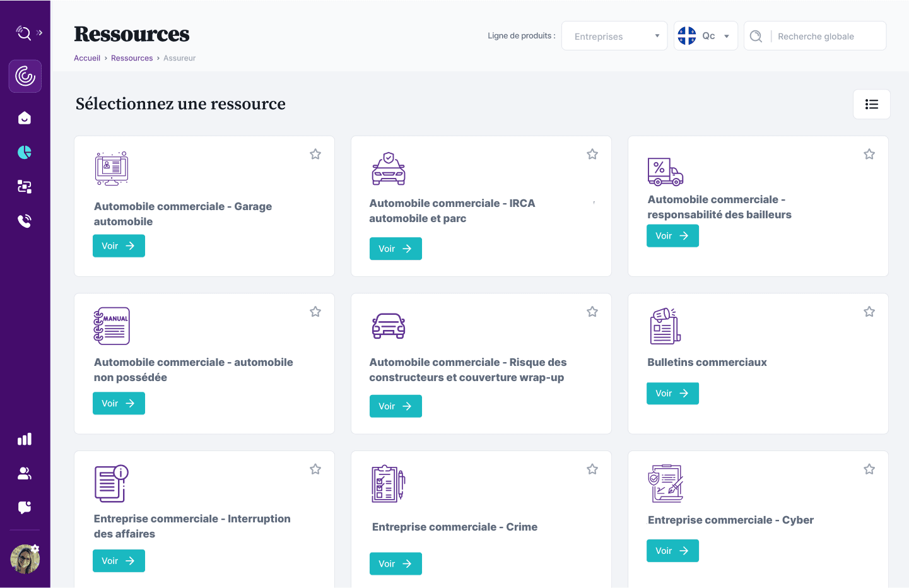Open the chat feedback icon in sidebar
The image size is (909, 588).
pyautogui.click(x=25, y=507)
